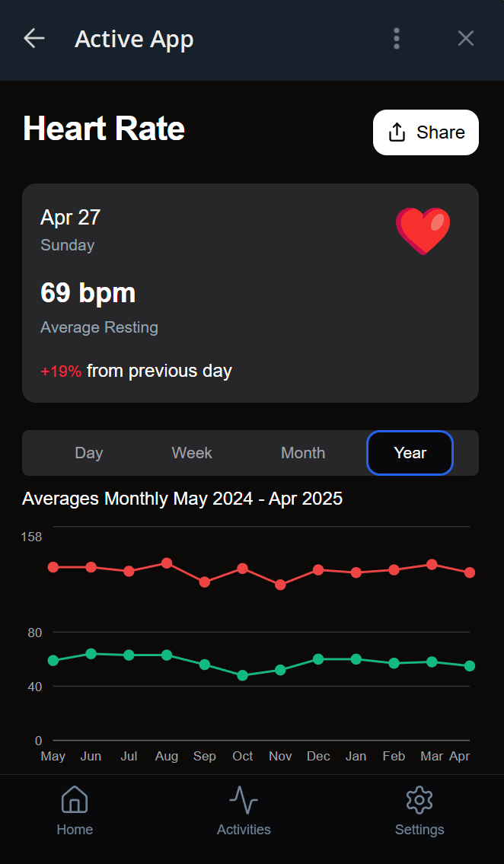Screen dimensions: 504x864
Task: Open Settings via the gear icon
Action: click(x=419, y=800)
